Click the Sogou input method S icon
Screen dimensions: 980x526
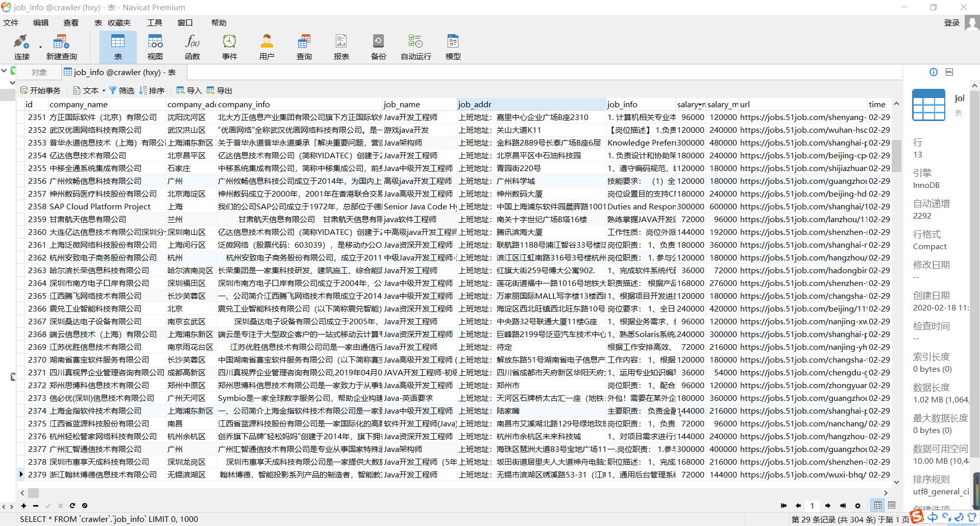click(x=917, y=517)
